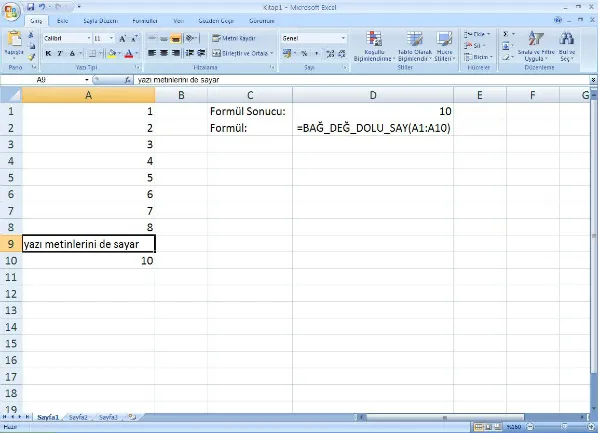Click the Hücre Stilleri icon
The image size is (600, 433).
(444, 46)
